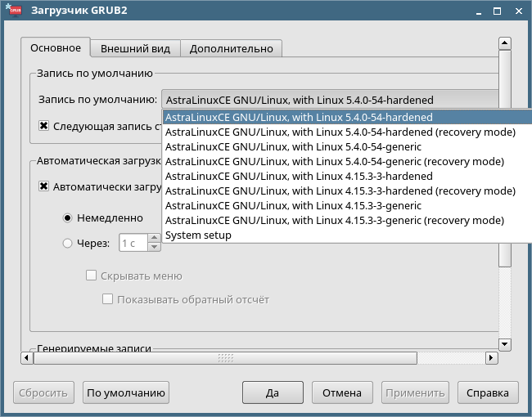Select 5.4.0-54-hardened (recovery mode) entry
Viewport: 532px width, 417px height.
point(347,132)
